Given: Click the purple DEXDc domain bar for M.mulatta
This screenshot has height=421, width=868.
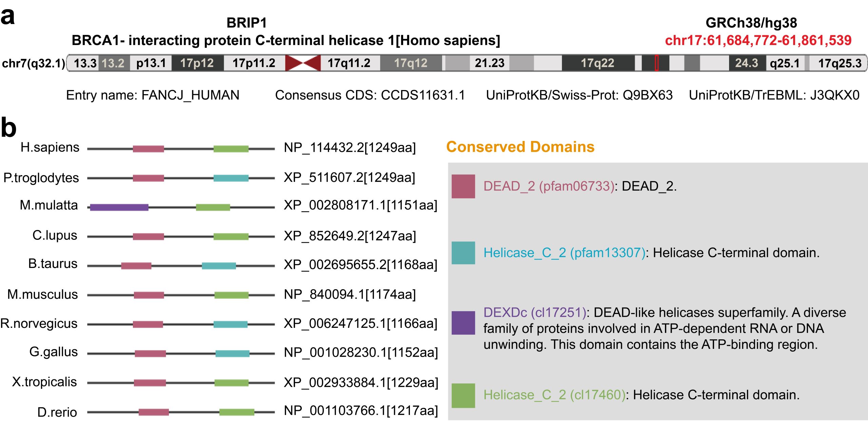Looking at the screenshot, I should click(119, 207).
